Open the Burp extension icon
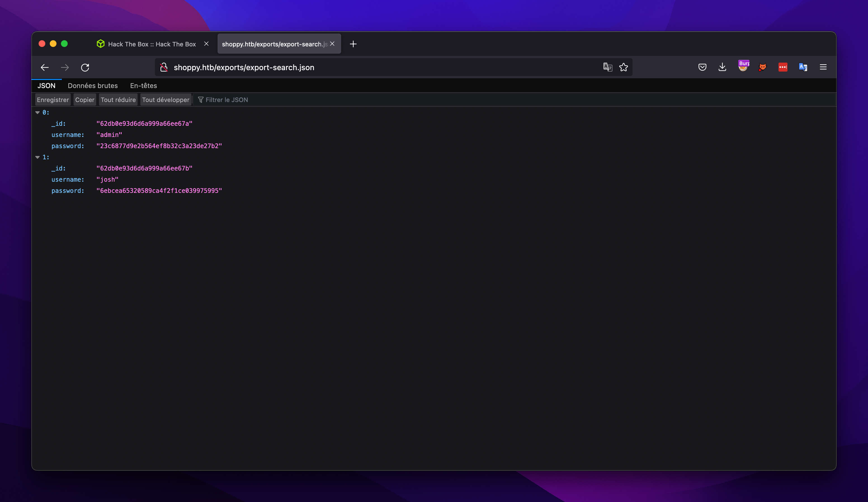The width and height of the screenshot is (868, 502). coord(743,66)
